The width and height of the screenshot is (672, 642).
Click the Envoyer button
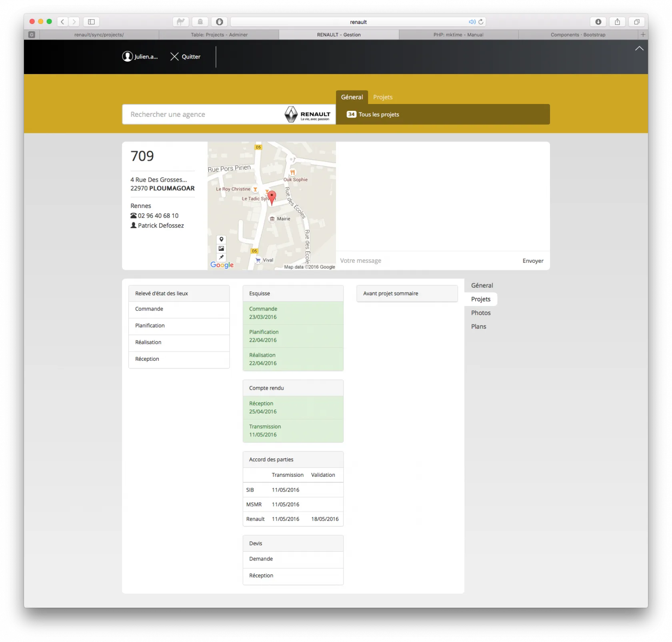(533, 261)
